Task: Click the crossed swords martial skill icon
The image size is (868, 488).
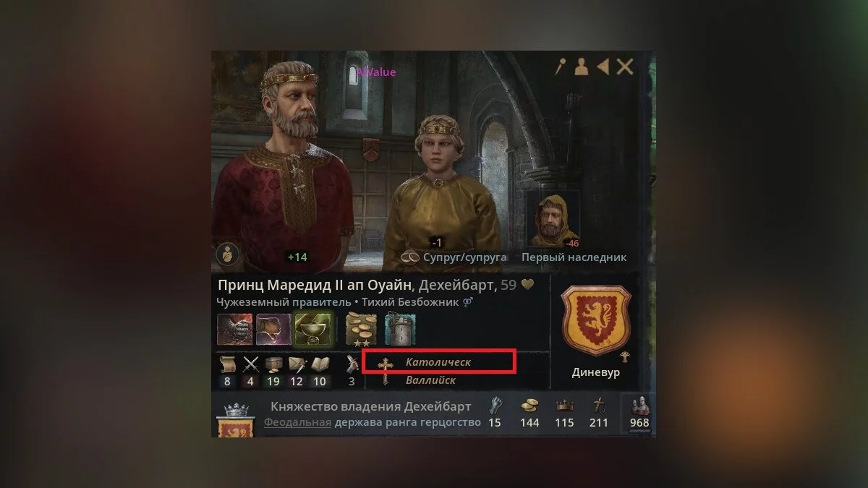Action: click(x=251, y=364)
